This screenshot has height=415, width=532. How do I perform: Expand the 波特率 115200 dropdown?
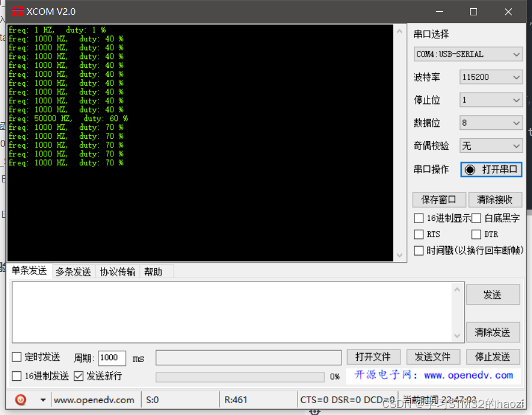coord(491,77)
